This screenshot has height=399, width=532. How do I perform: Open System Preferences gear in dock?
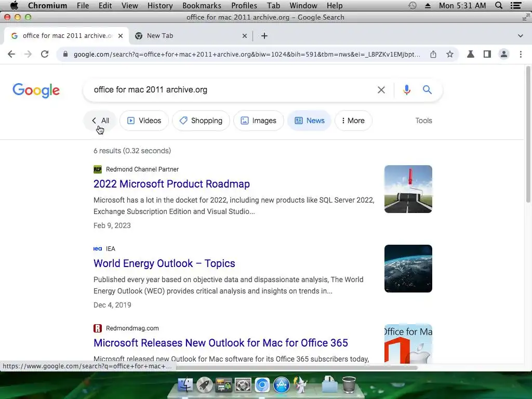point(243,385)
